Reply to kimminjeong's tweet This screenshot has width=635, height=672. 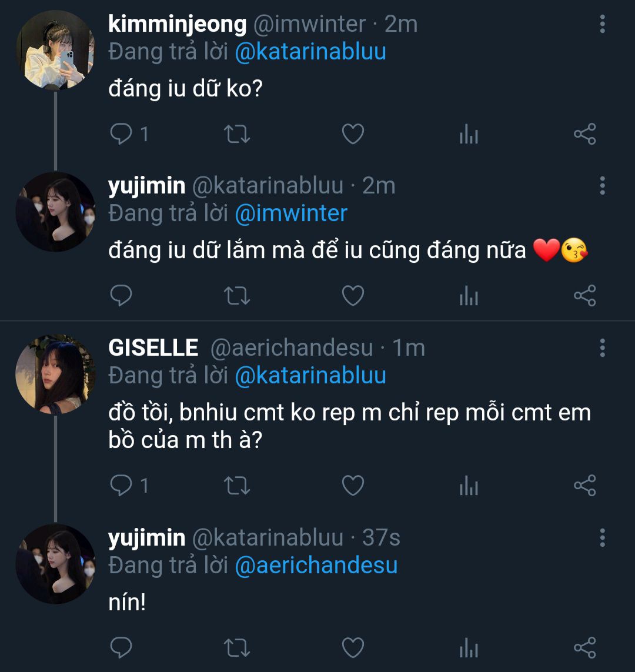click(x=122, y=135)
